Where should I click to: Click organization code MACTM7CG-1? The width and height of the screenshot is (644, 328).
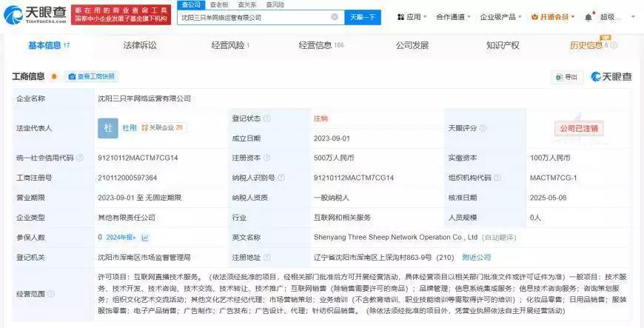553,178
